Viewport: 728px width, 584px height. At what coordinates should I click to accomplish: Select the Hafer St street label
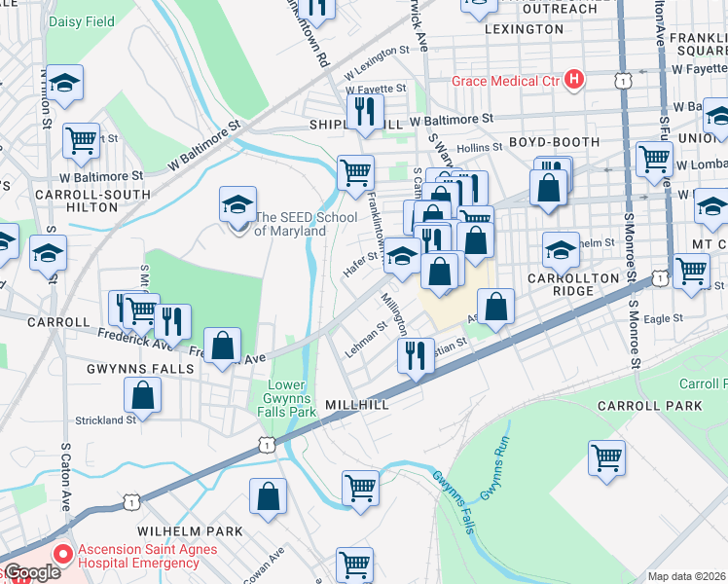click(x=360, y=264)
